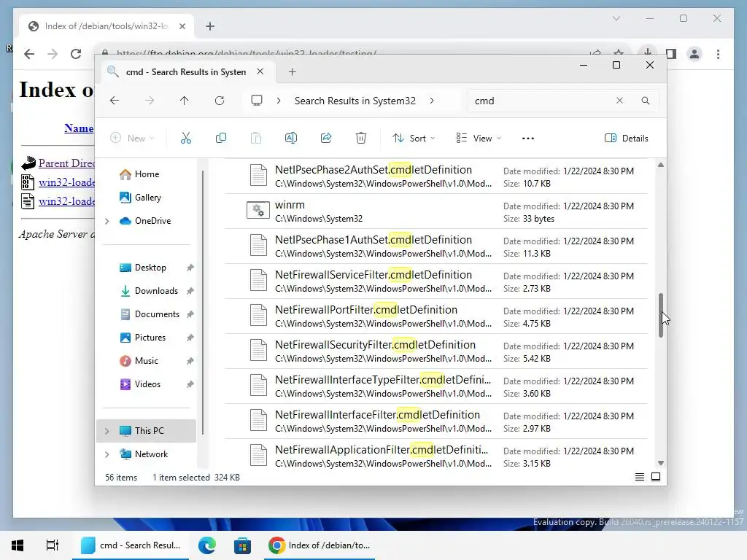The height and width of the screenshot is (560, 747).
Task: Click the Copy icon in Explorer toolbar
Action: (x=221, y=138)
